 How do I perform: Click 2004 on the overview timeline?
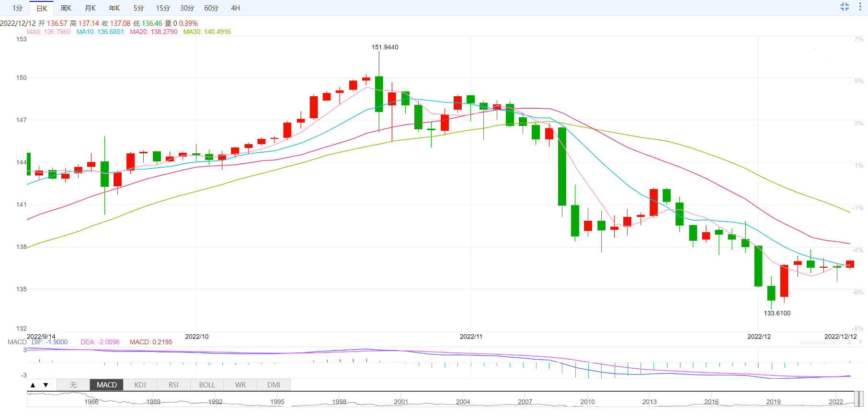(463, 402)
